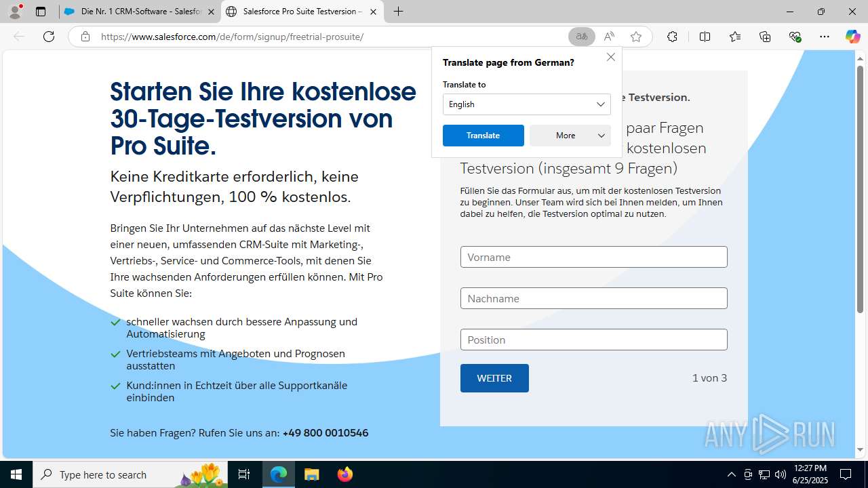Expand the English language dropdown
The width and height of the screenshot is (868, 488).
tap(527, 104)
